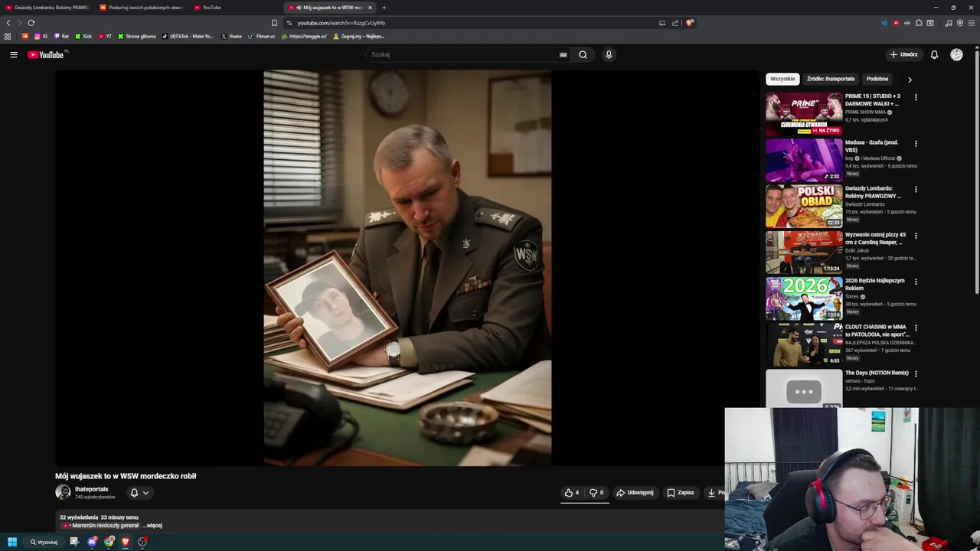Go back with the browser back arrow
The width and height of the screenshot is (980, 551).
point(8,23)
